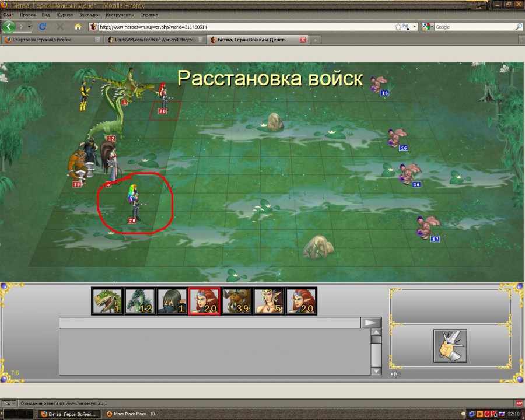Select the last red-haired elf portrait in the unit bar

click(301, 301)
